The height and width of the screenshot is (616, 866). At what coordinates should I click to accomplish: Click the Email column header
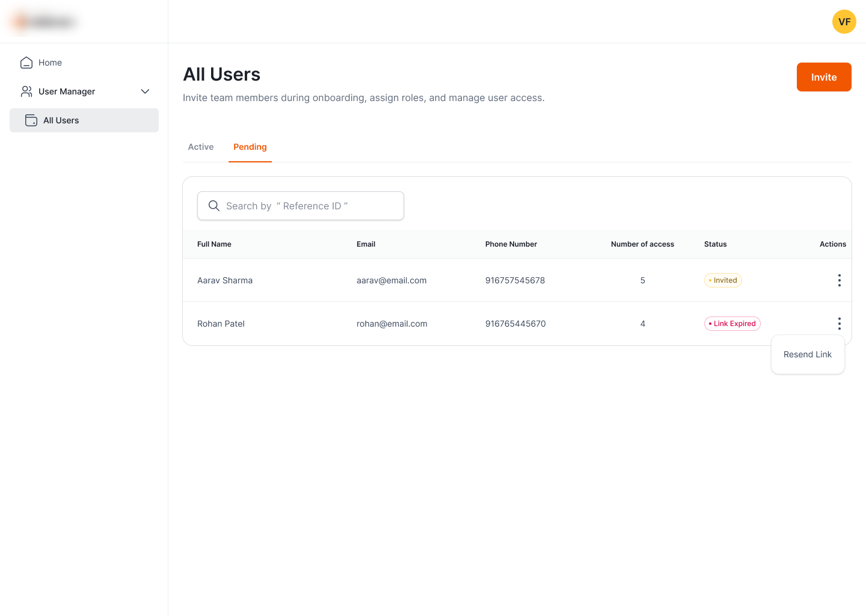tap(366, 244)
